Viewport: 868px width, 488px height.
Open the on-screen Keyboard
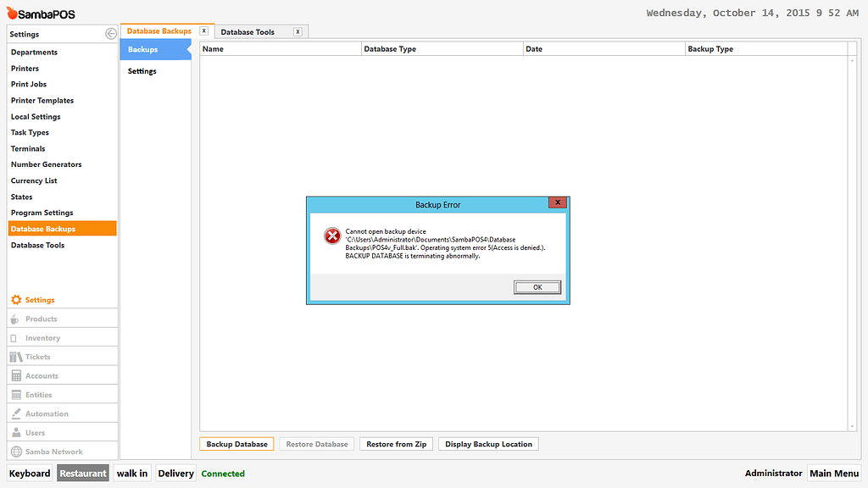(30, 474)
